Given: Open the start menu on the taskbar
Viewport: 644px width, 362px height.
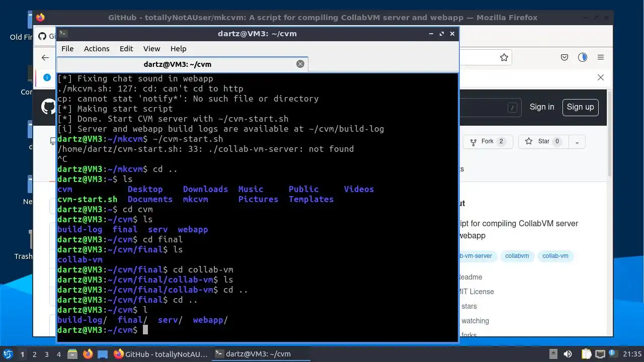Looking at the screenshot, I should 8,354.
